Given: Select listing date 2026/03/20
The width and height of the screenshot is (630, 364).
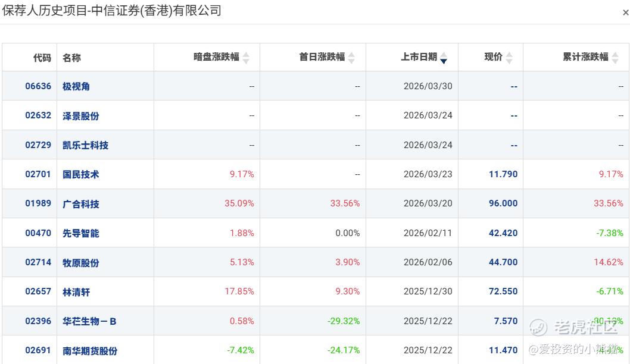Looking at the screenshot, I should click(428, 203).
